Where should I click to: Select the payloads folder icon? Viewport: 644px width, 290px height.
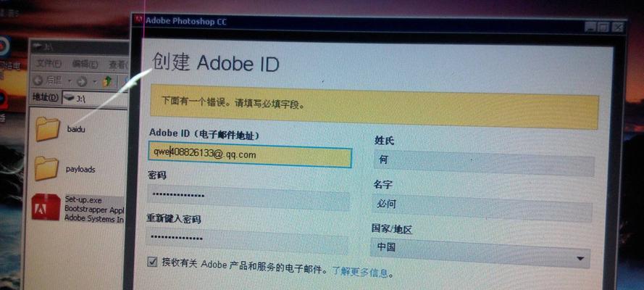click(46, 168)
